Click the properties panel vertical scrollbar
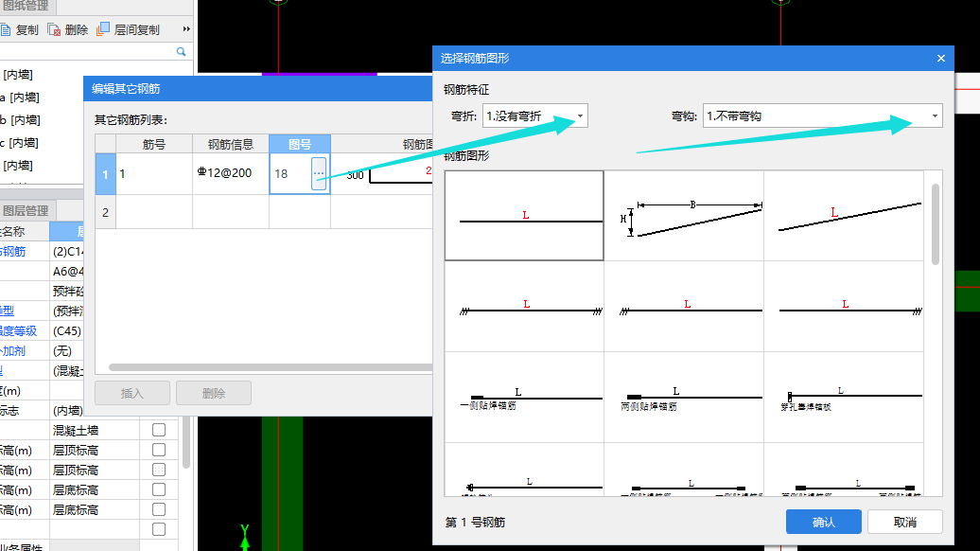Viewport: 980px width, 551px height. tap(185, 443)
